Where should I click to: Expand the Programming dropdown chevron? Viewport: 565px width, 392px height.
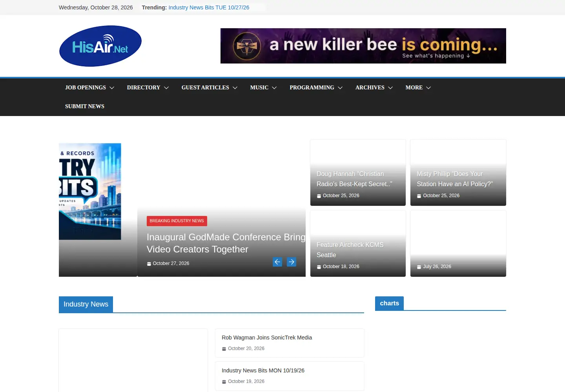point(340,88)
